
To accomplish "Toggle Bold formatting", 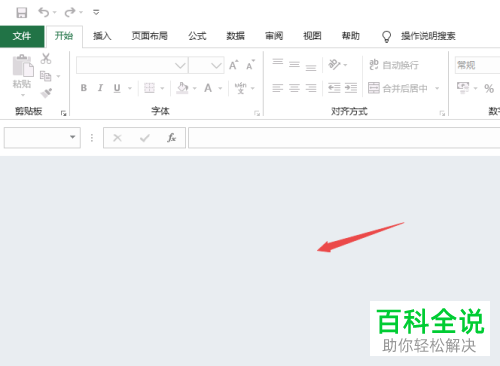I will click(84, 88).
